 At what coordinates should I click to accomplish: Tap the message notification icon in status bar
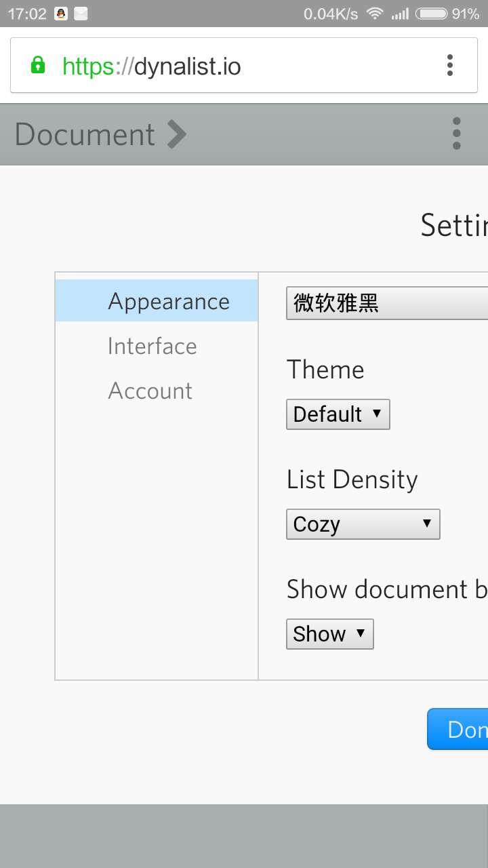(81, 12)
